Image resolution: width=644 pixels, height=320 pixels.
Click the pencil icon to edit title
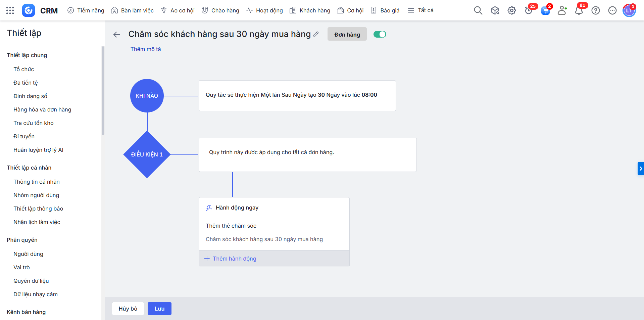(316, 34)
